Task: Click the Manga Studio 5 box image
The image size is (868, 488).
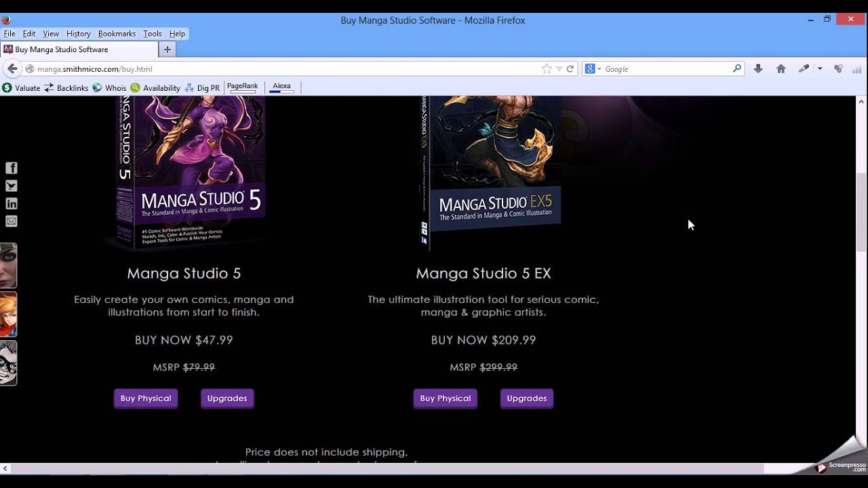Action: tap(190, 173)
